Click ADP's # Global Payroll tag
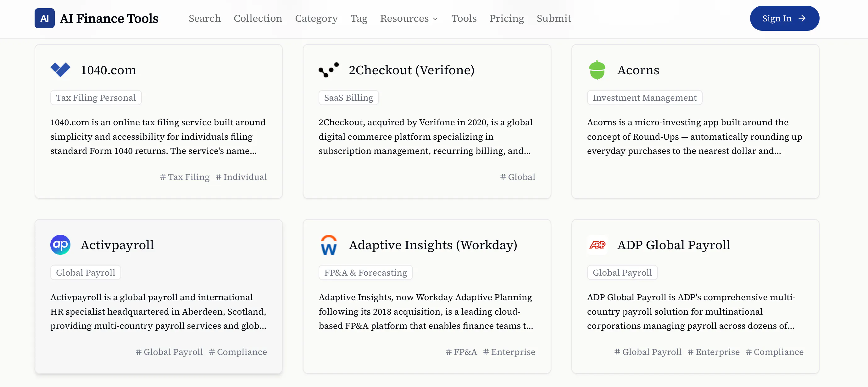This screenshot has height=387, width=868. tap(648, 352)
